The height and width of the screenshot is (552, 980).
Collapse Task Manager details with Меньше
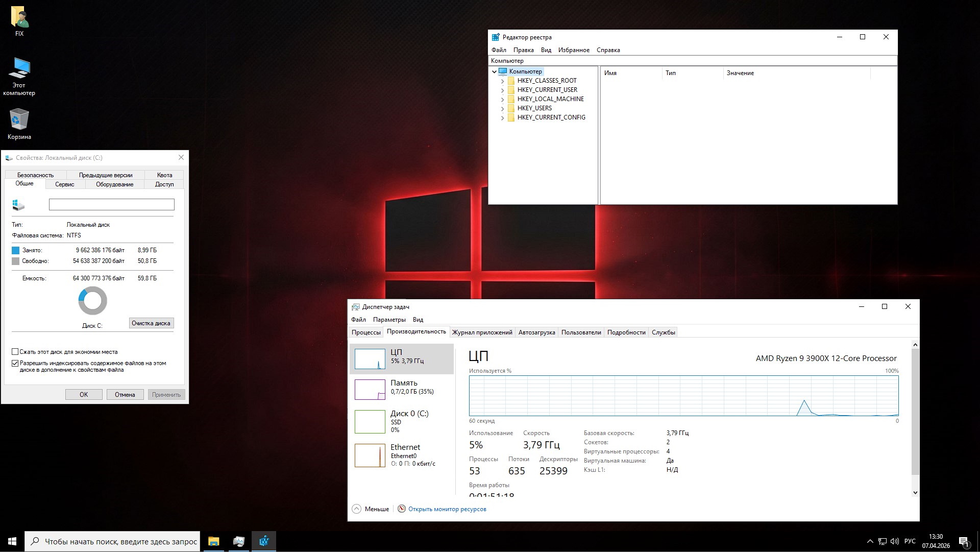pos(370,509)
